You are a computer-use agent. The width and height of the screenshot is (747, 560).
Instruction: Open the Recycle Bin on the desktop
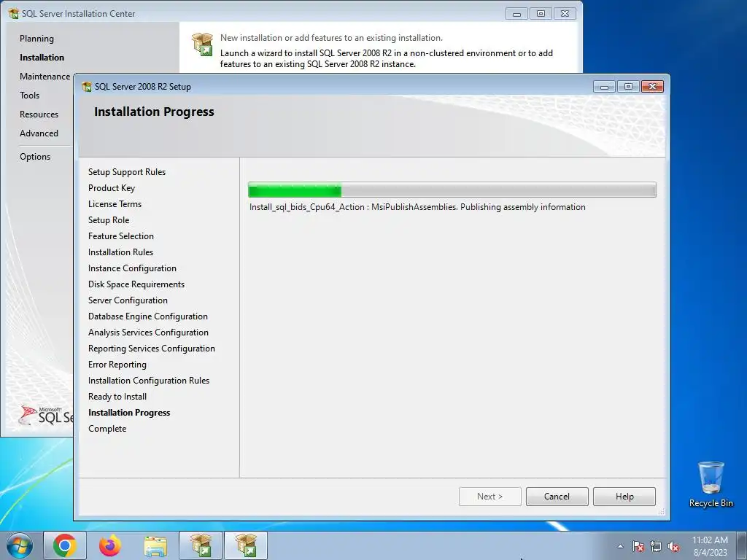[711, 484]
